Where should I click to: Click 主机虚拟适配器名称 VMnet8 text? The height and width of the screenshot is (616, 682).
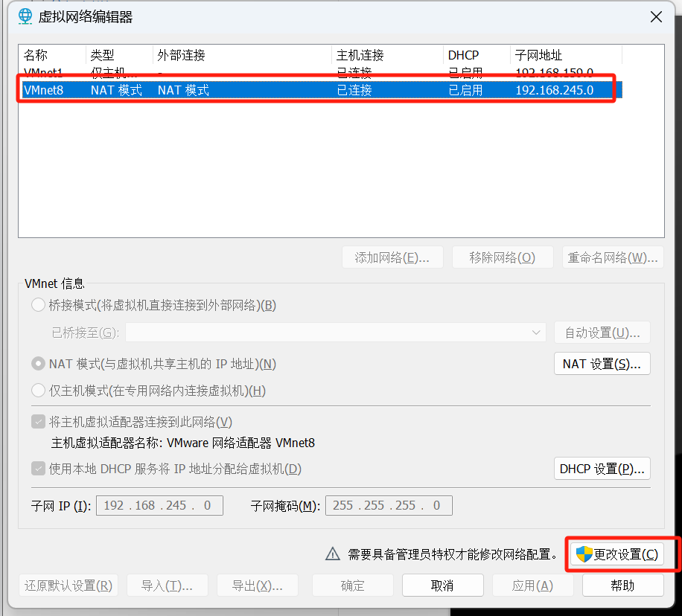tap(183, 443)
